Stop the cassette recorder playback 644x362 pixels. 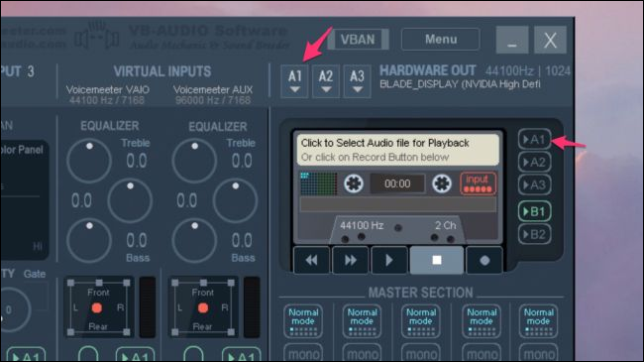437,260
